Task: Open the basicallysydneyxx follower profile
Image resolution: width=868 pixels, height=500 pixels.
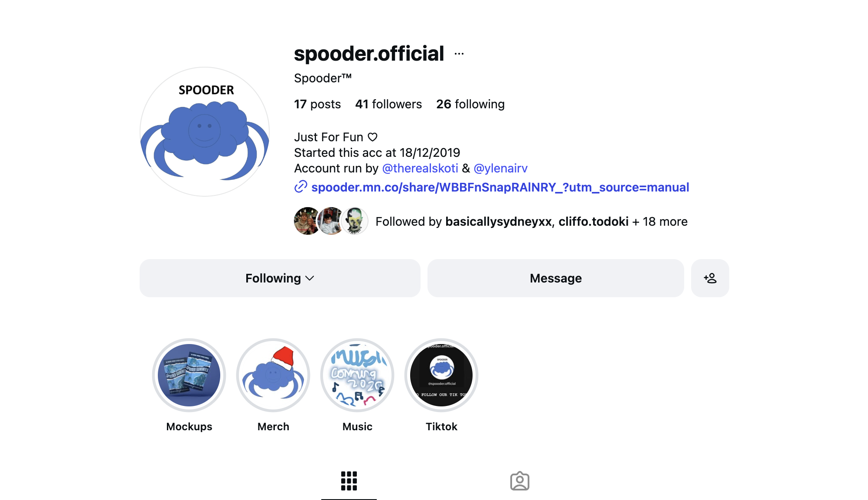Action: [x=499, y=221]
